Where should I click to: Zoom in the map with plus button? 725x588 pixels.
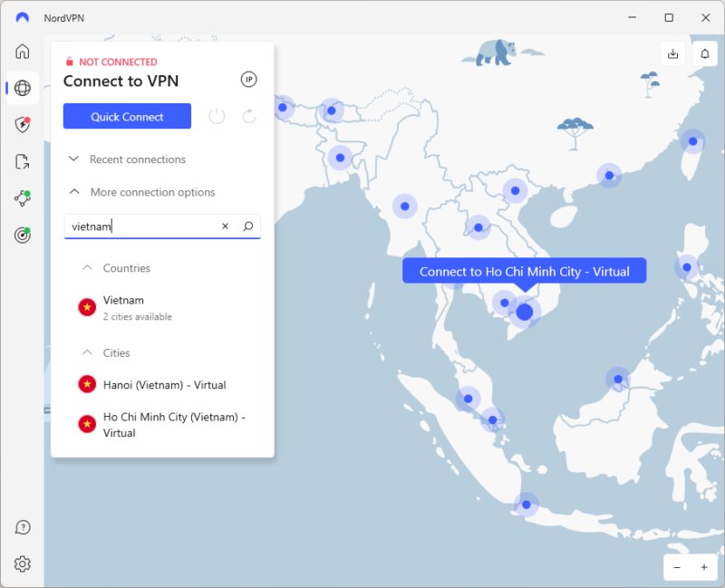tap(703, 567)
